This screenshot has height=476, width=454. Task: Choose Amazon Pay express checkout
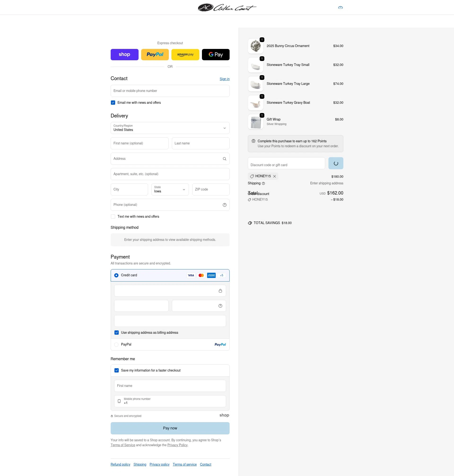pyautogui.click(x=185, y=54)
